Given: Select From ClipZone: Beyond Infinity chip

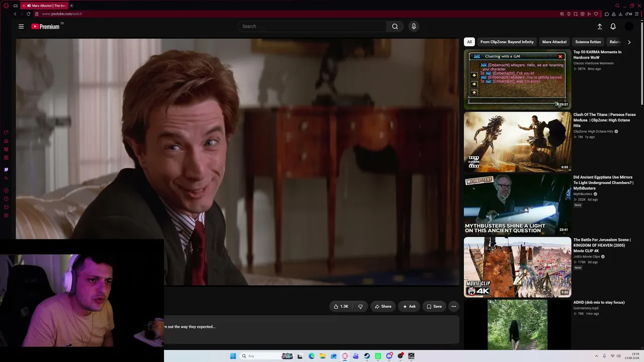Looking at the screenshot, I should click(507, 42).
